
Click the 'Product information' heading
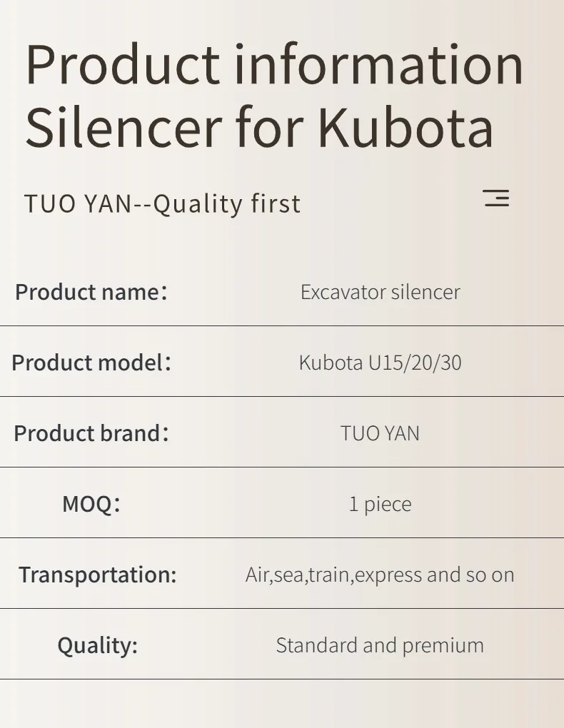pyautogui.click(x=274, y=64)
